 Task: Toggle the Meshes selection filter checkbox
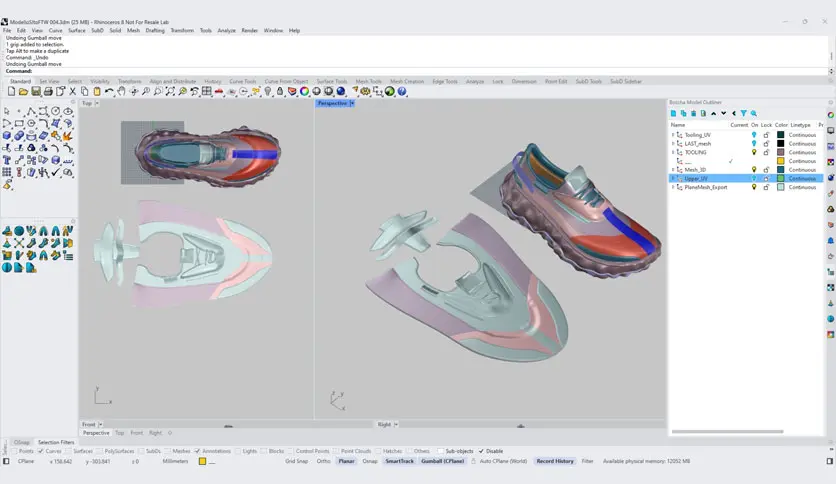click(x=167, y=451)
